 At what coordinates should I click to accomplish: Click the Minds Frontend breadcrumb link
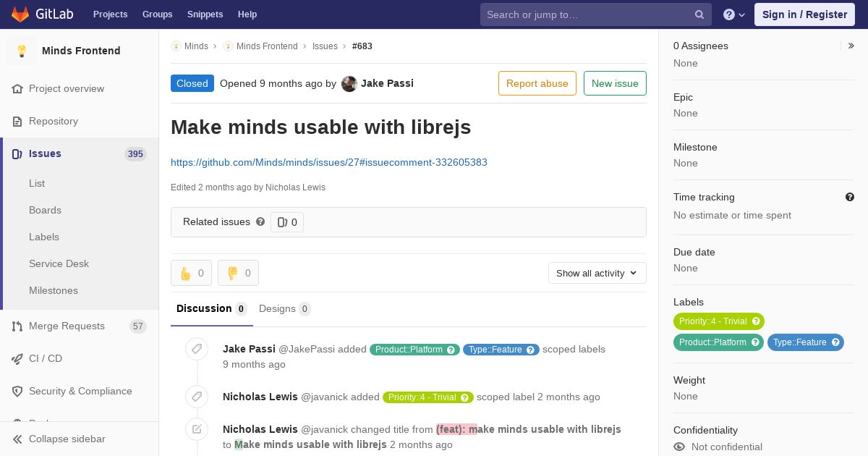(x=267, y=46)
